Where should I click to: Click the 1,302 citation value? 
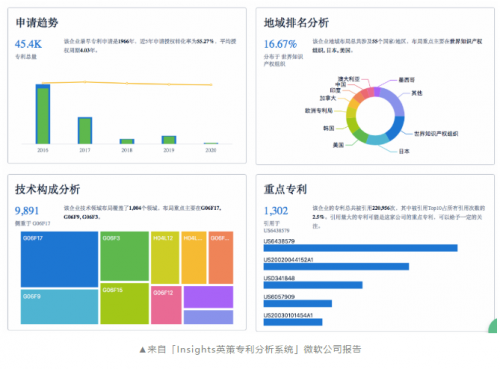pyautogui.click(x=276, y=211)
